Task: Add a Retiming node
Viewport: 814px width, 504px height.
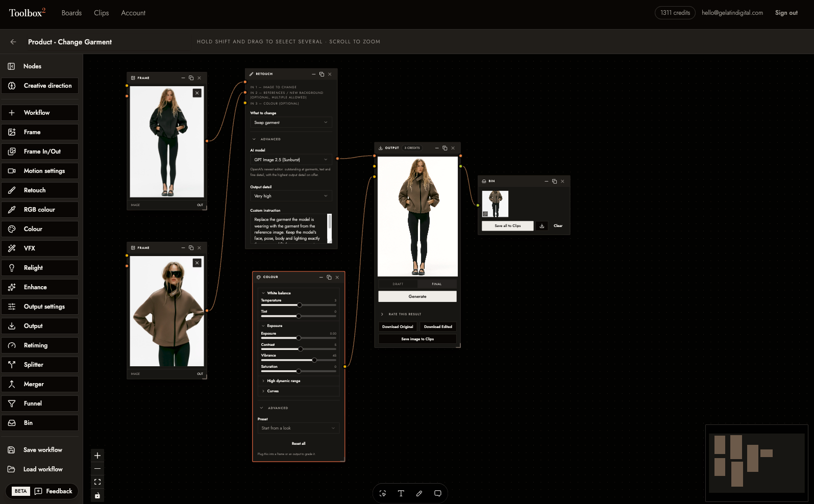Action: pyautogui.click(x=40, y=345)
